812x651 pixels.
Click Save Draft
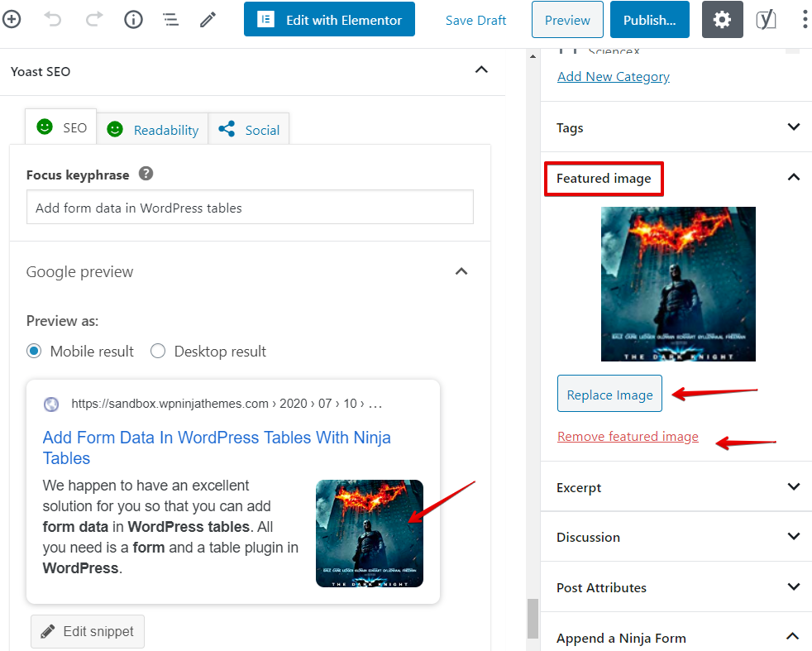[475, 20]
